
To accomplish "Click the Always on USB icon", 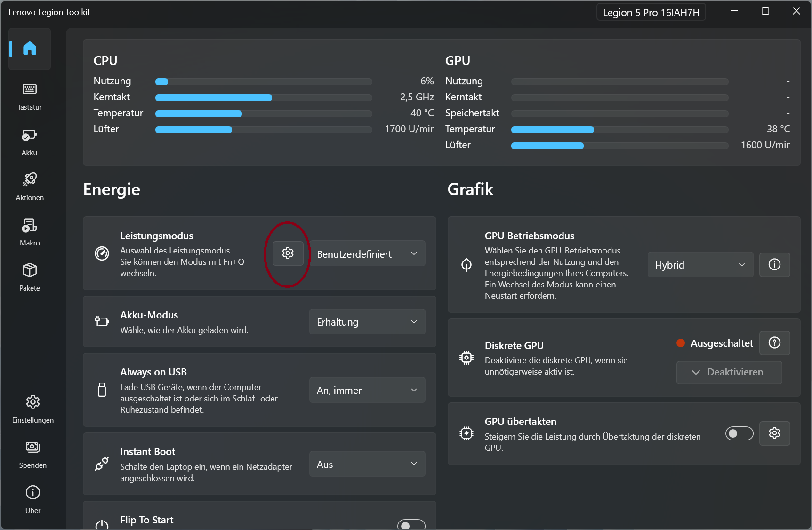I will click(x=102, y=390).
